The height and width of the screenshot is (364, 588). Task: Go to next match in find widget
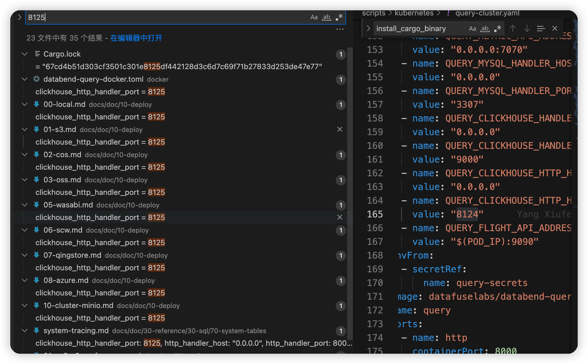[527, 29]
